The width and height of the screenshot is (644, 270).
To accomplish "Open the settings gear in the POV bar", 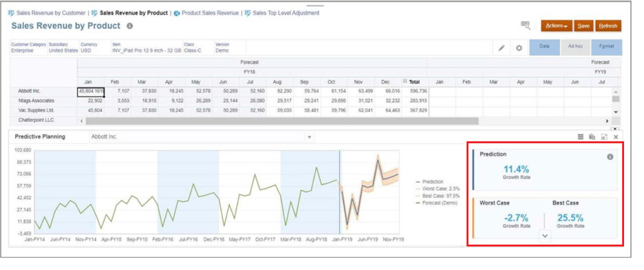I will coord(519,48).
